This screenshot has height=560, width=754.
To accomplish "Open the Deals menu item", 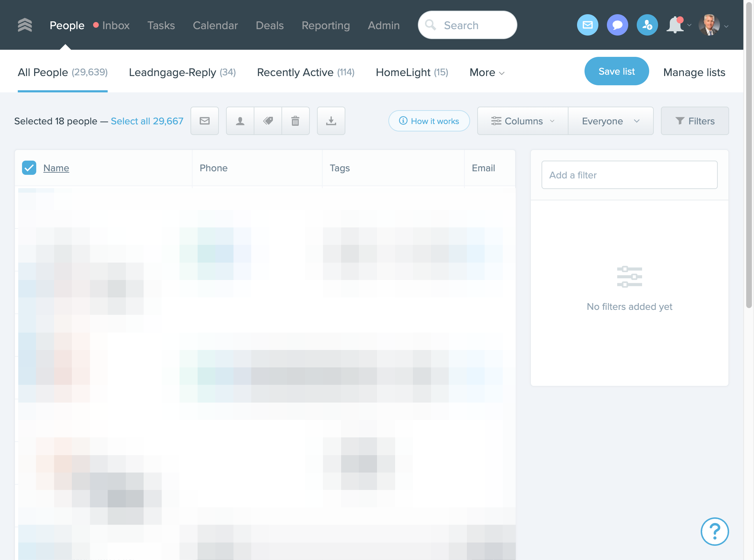I will (x=270, y=25).
